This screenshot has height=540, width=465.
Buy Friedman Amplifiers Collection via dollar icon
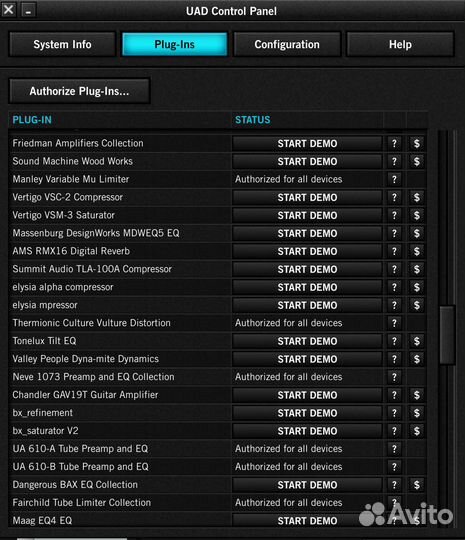417,143
